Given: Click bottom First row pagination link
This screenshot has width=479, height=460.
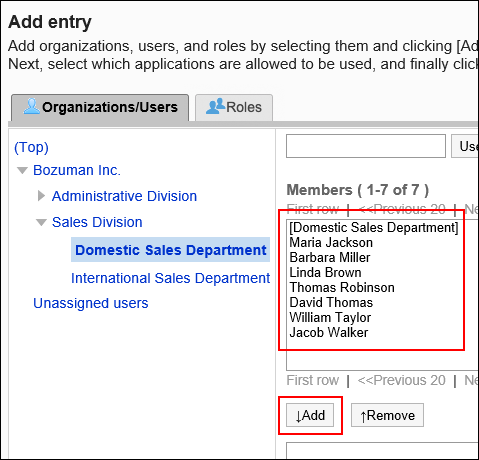Looking at the screenshot, I should click(313, 380).
